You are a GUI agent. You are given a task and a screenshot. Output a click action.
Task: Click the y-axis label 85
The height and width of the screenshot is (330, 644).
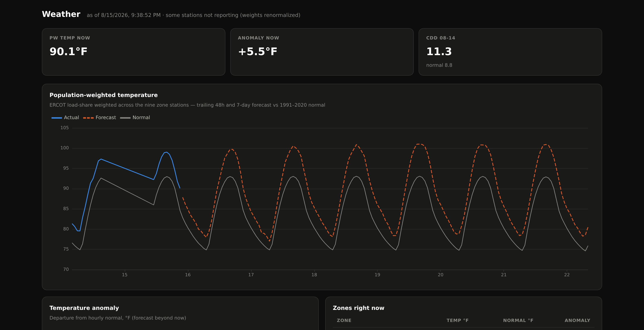[66, 209]
